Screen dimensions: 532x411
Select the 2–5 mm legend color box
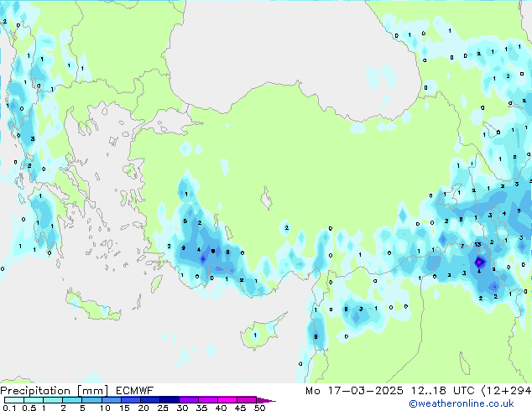coord(72,400)
